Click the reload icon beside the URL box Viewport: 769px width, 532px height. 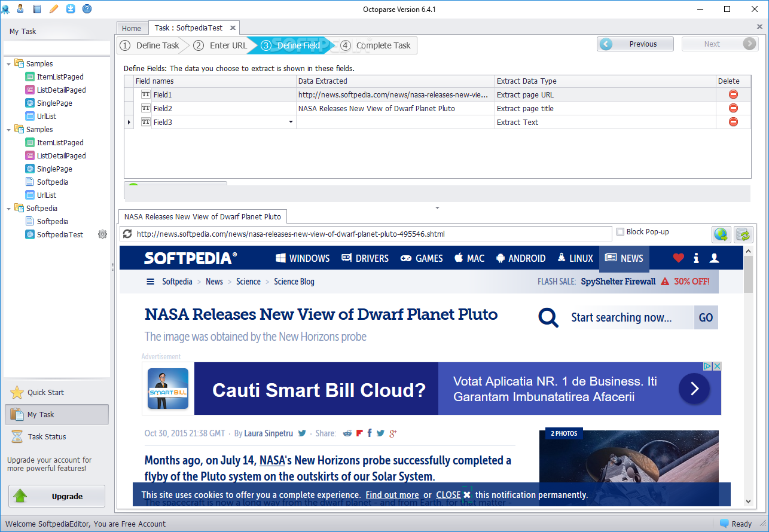click(127, 234)
